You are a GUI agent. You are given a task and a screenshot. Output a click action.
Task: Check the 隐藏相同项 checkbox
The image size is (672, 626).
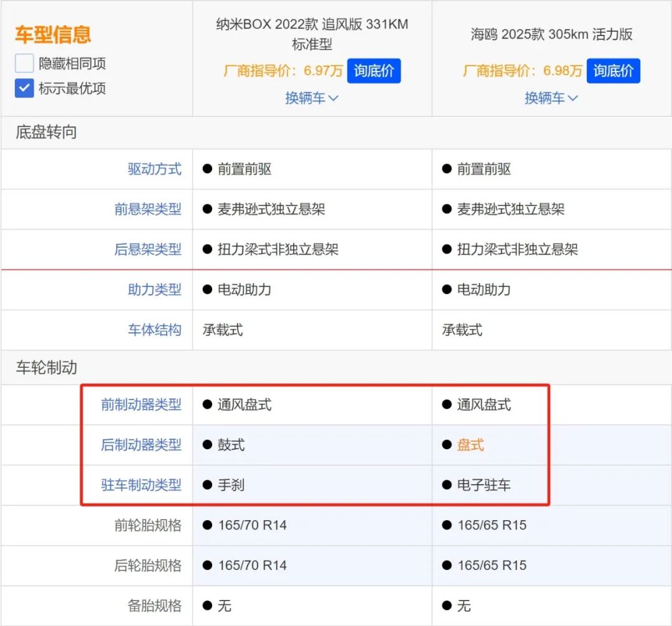24,63
